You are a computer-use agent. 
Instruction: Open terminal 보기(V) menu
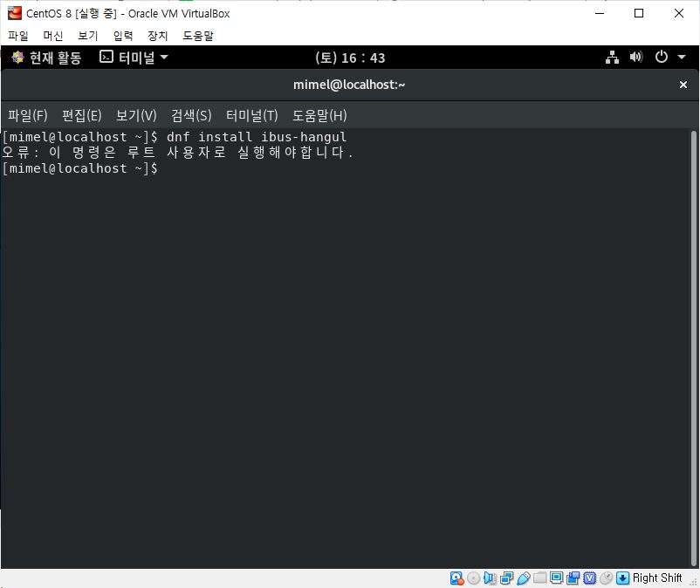tap(136, 115)
